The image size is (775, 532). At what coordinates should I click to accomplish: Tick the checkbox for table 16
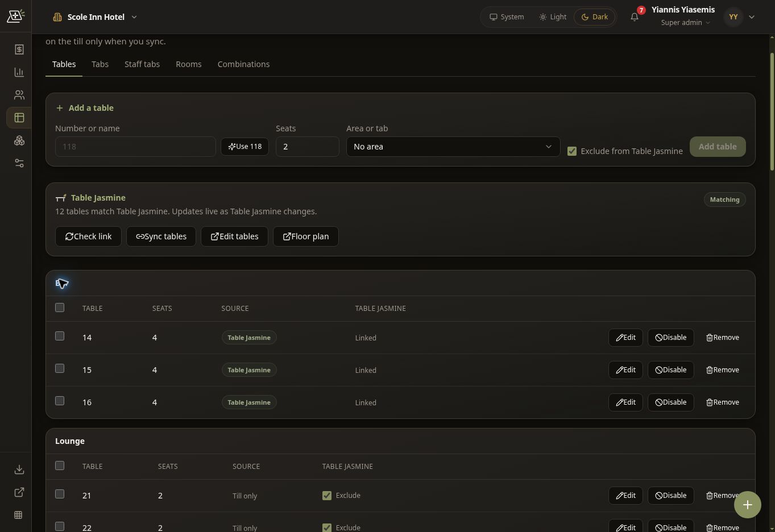tap(60, 401)
